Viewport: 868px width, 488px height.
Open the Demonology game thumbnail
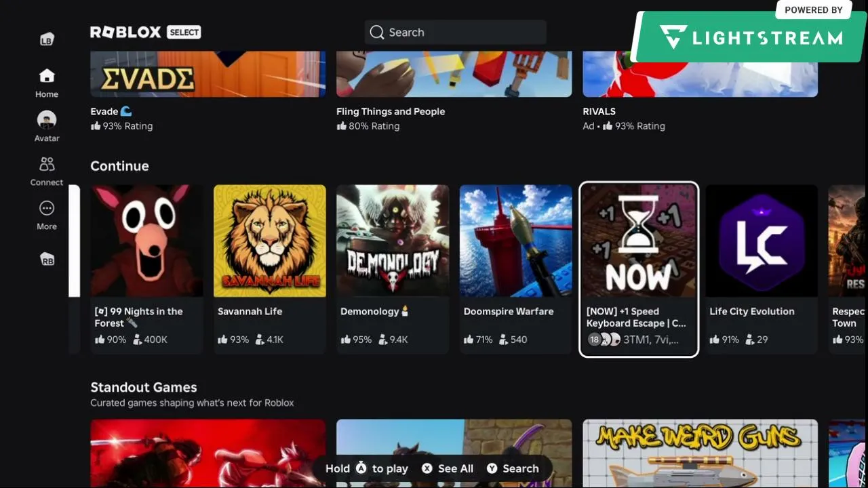(x=393, y=241)
